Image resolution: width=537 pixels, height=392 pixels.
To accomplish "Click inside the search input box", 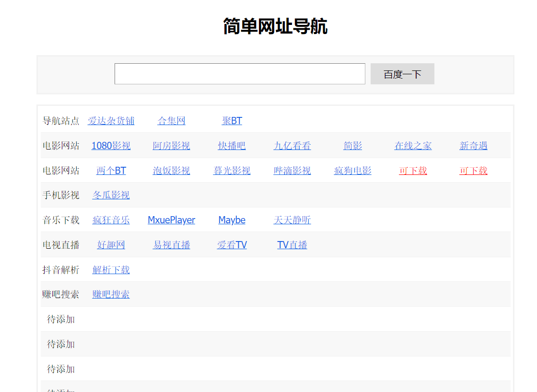I will [240, 74].
